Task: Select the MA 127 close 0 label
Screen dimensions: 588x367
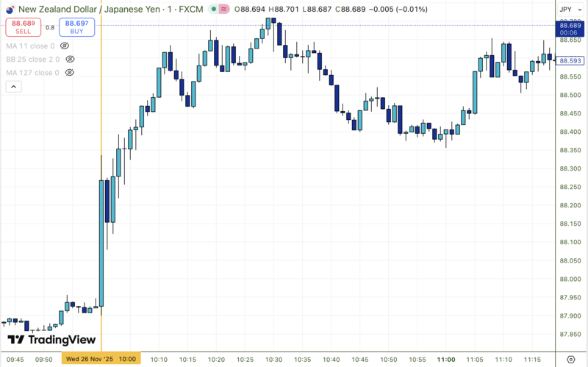Action: point(32,72)
